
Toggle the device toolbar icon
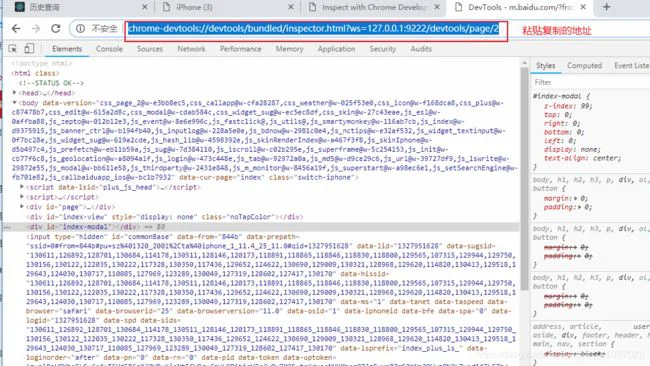point(29,49)
